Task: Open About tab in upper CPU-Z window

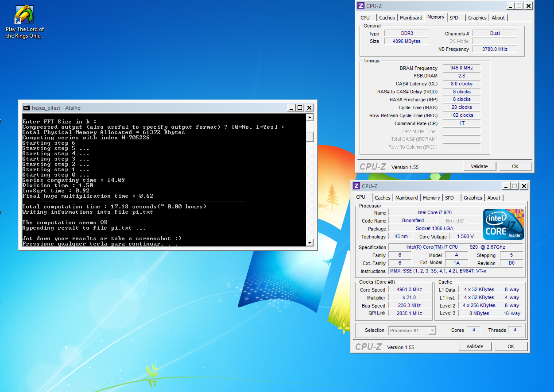Action: point(498,18)
